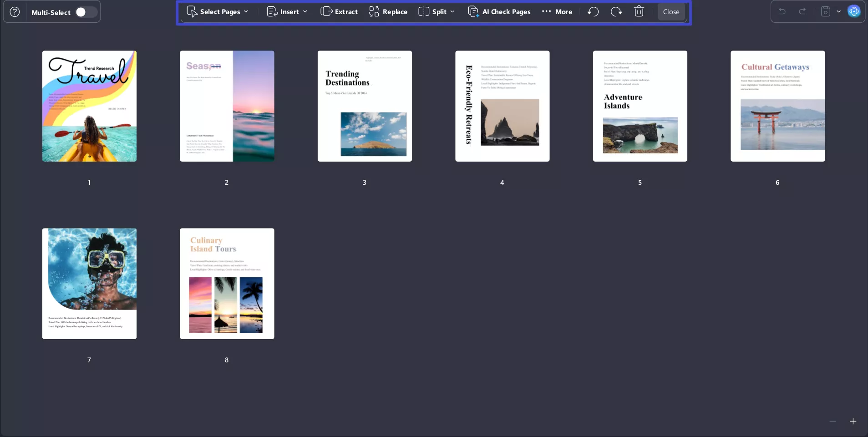This screenshot has width=868, height=437.
Task: Choose the Extract button label
Action: click(x=346, y=12)
